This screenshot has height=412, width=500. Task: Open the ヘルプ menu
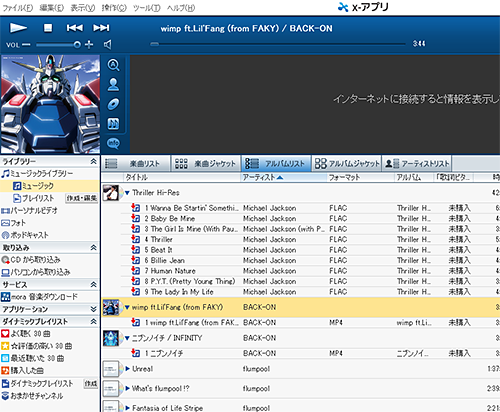pos(181,8)
